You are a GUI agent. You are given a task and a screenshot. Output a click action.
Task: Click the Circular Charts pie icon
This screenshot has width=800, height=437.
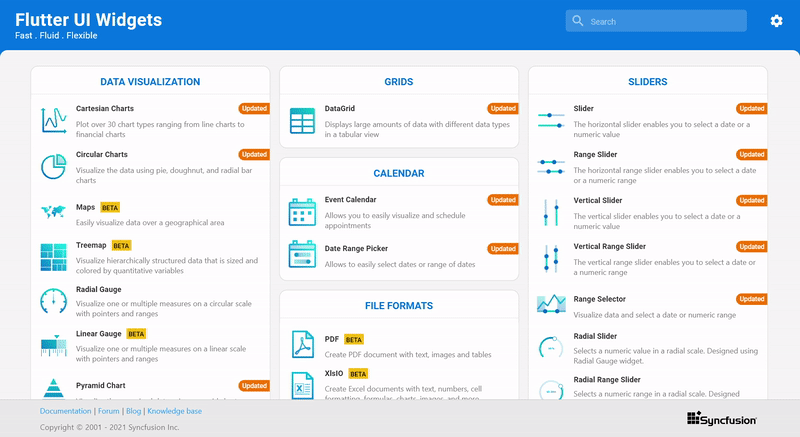click(x=54, y=167)
